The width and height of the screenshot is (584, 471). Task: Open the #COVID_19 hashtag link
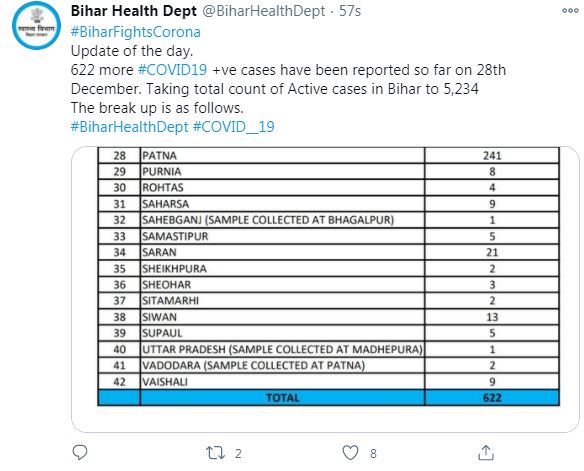point(234,127)
